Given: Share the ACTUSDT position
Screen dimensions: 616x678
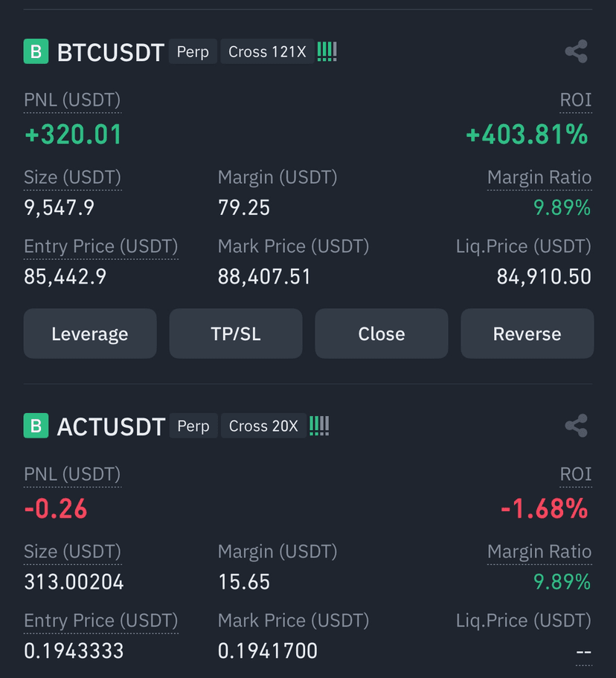Looking at the screenshot, I should pyautogui.click(x=577, y=426).
